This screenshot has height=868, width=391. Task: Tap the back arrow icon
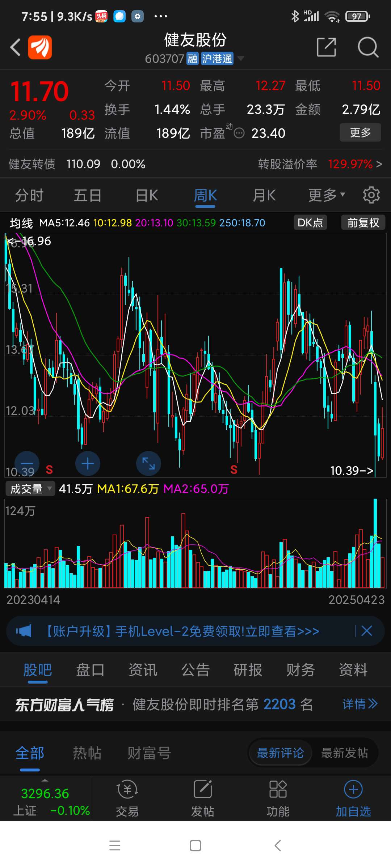click(16, 47)
